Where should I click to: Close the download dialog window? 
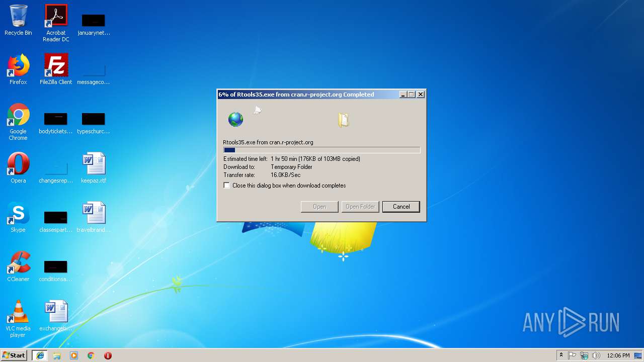pos(421,95)
